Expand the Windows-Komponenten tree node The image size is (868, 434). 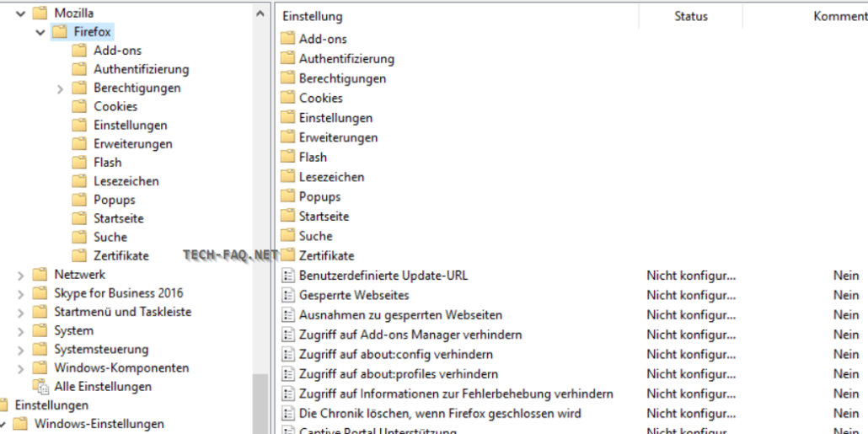[21, 368]
